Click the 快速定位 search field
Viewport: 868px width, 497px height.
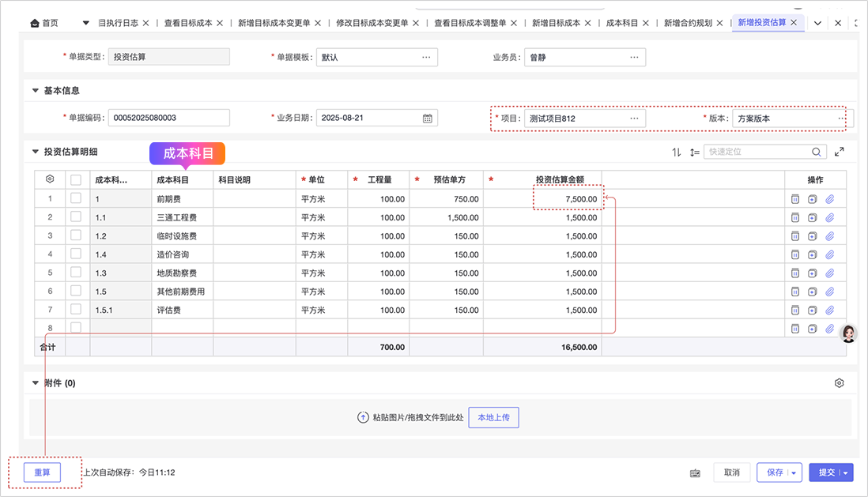pos(757,152)
